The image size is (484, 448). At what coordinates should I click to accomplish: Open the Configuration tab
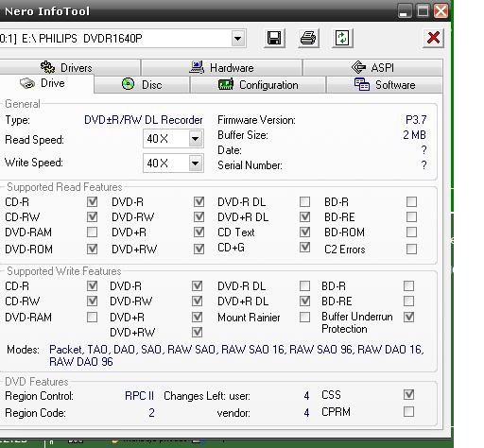258,85
